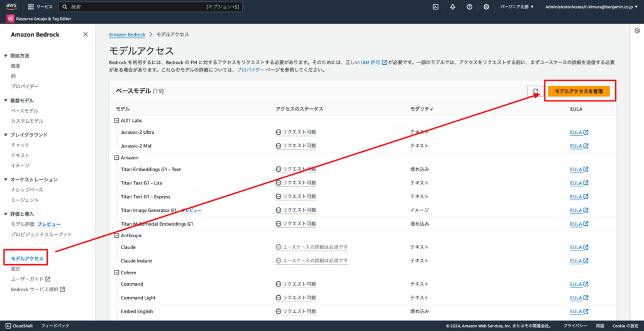Screen dimensions: 644x331
Task: Open the ユーザーガイド external link
Action: coord(30,279)
